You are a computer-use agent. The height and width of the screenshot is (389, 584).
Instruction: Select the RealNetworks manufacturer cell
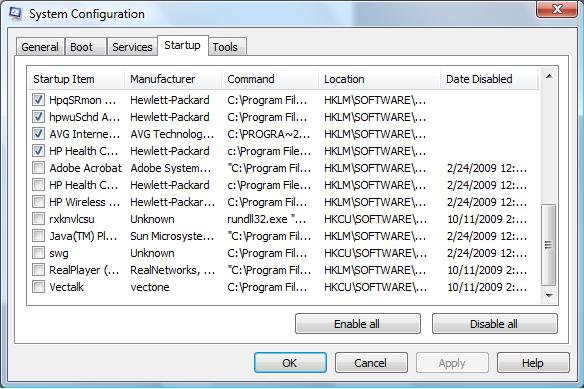[x=172, y=270]
